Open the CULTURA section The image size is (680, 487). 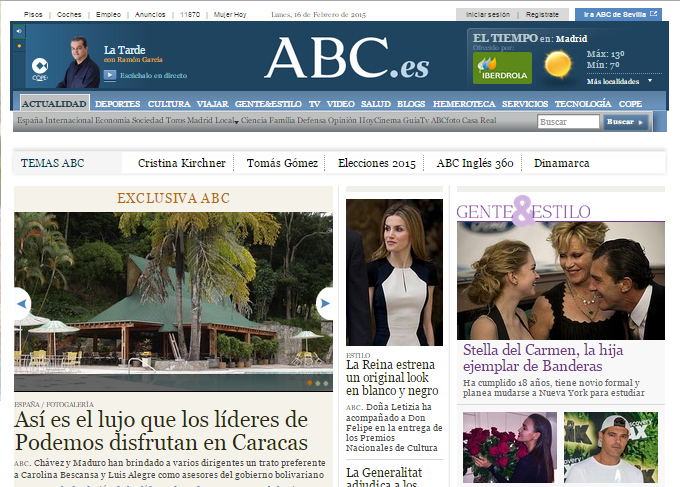click(x=169, y=104)
